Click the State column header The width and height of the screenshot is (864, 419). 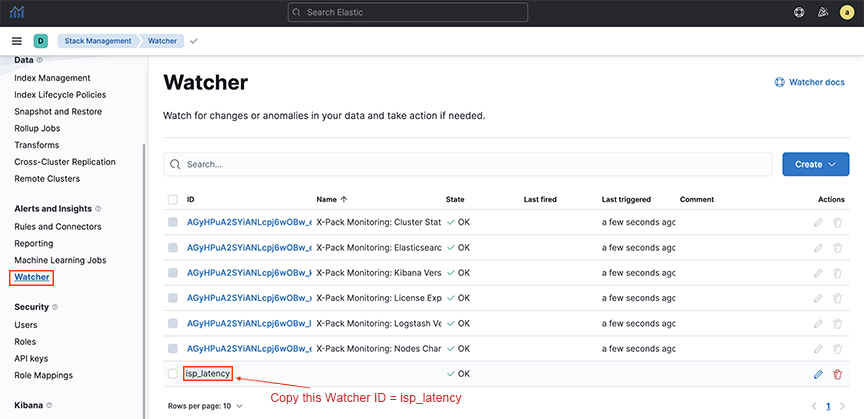[x=455, y=199]
